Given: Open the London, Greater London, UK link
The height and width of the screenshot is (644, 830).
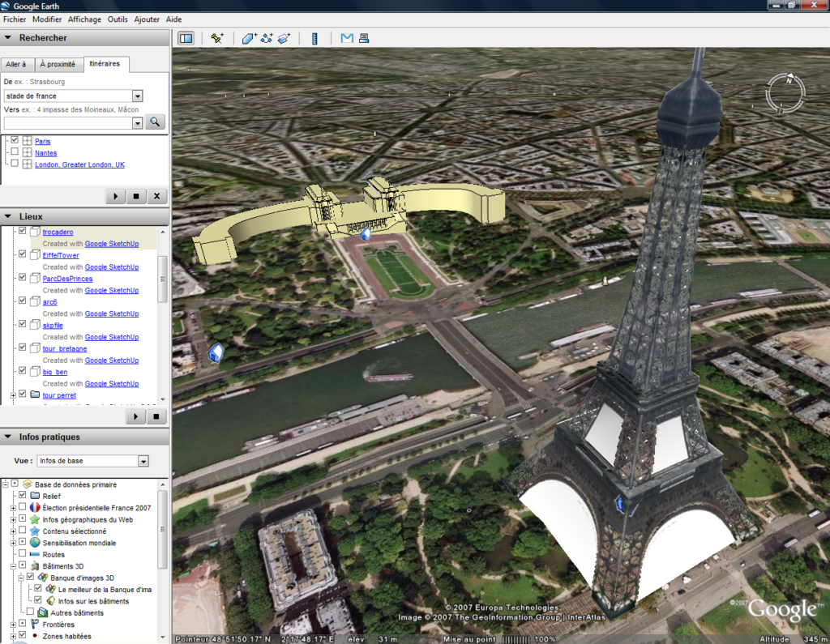Looking at the screenshot, I should point(80,164).
